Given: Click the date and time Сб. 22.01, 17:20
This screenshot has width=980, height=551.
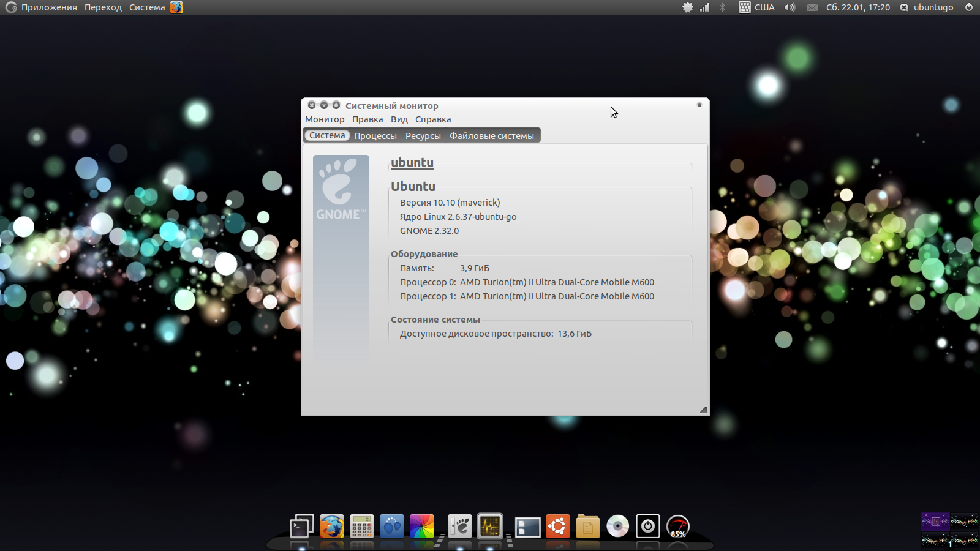Looking at the screenshot, I should (858, 7).
